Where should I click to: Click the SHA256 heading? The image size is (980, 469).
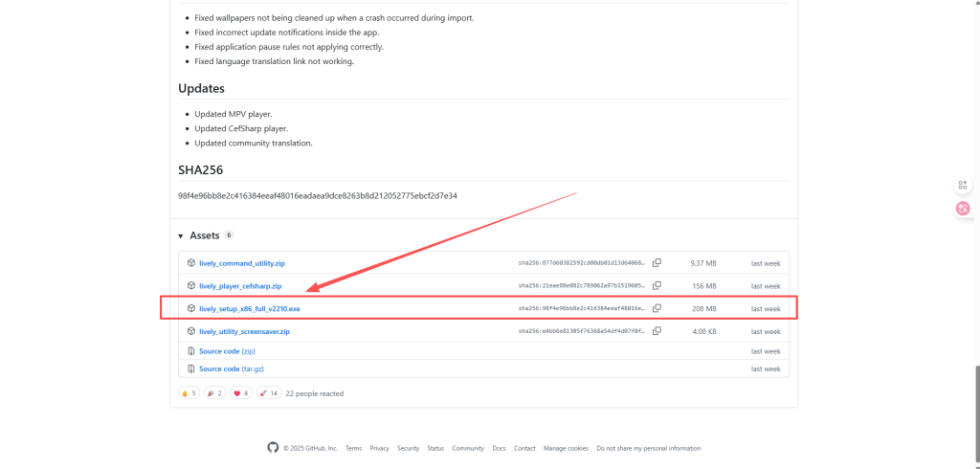[201, 170]
